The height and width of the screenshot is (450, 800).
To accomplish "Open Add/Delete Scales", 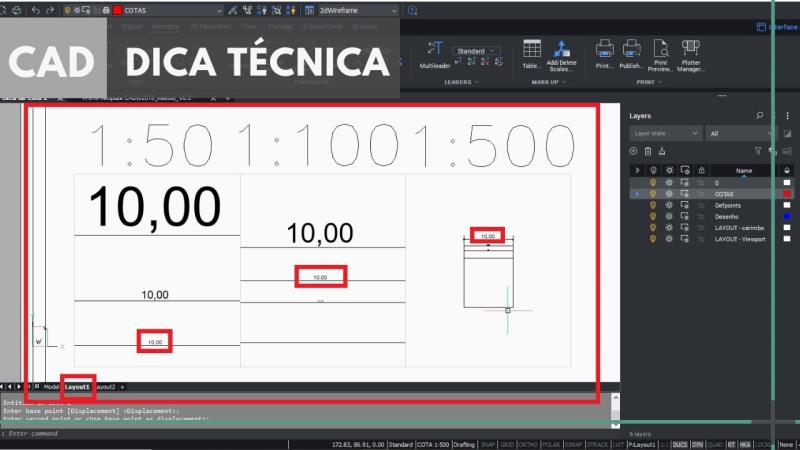I will tap(561, 56).
